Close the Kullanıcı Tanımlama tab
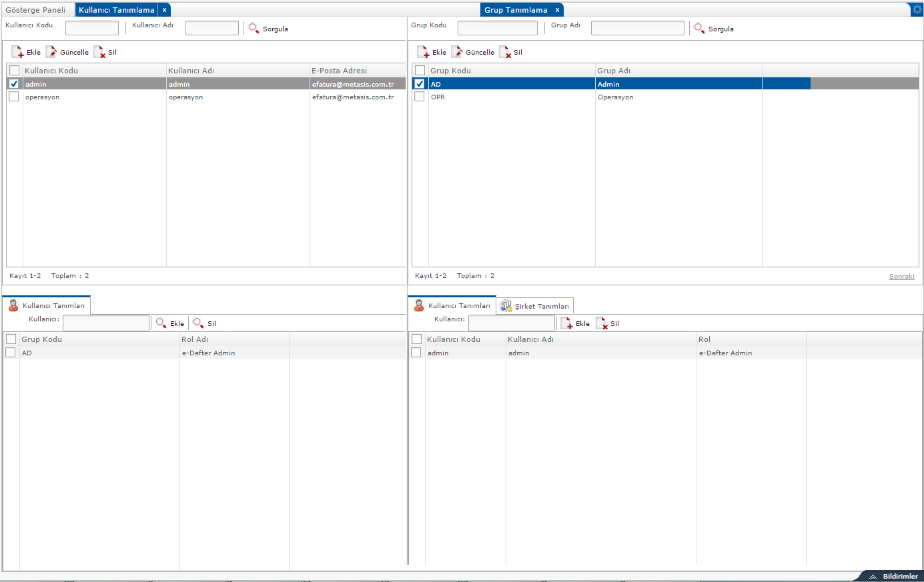 (x=164, y=10)
